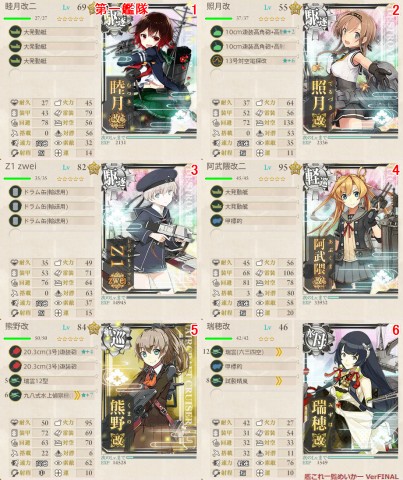Click Kumano's Type 98 night recon seaplane icon
This screenshot has width=403, height=480.
click(15, 395)
